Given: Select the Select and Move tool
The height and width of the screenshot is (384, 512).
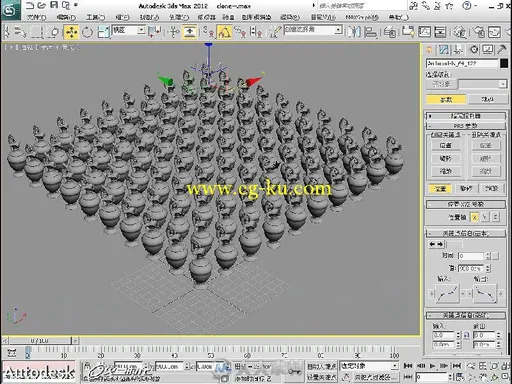Looking at the screenshot, I should (x=71, y=32).
